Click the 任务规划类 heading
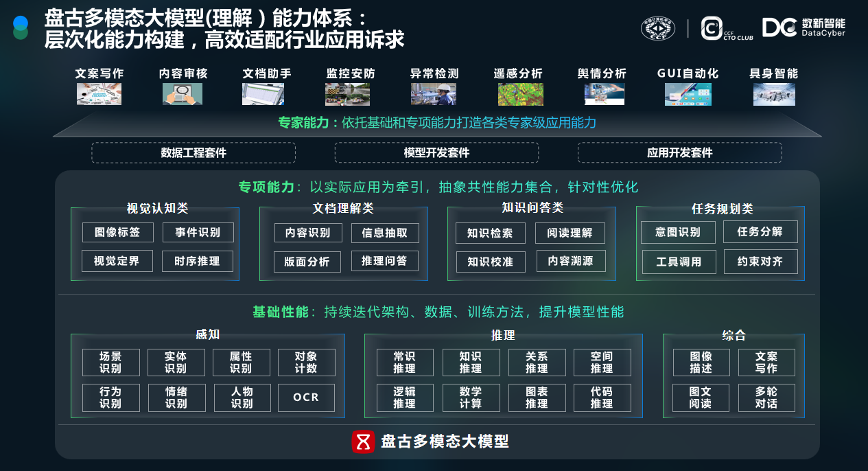 722,209
